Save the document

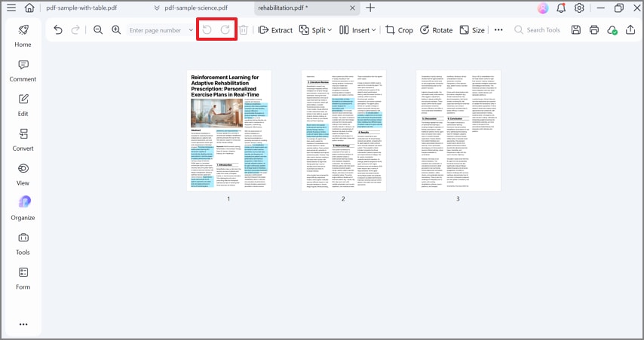pos(576,30)
